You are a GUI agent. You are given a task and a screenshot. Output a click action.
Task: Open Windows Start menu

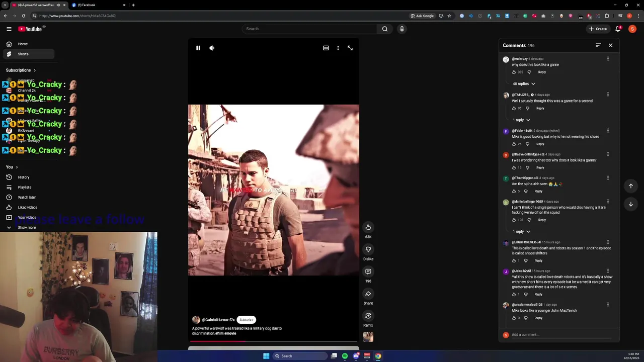pyautogui.click(x=266, y=356)
